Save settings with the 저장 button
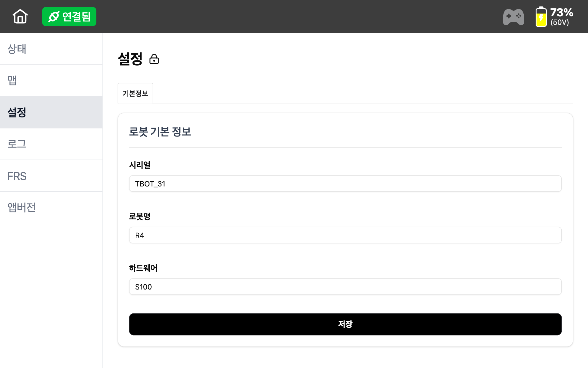 [345, 324]
